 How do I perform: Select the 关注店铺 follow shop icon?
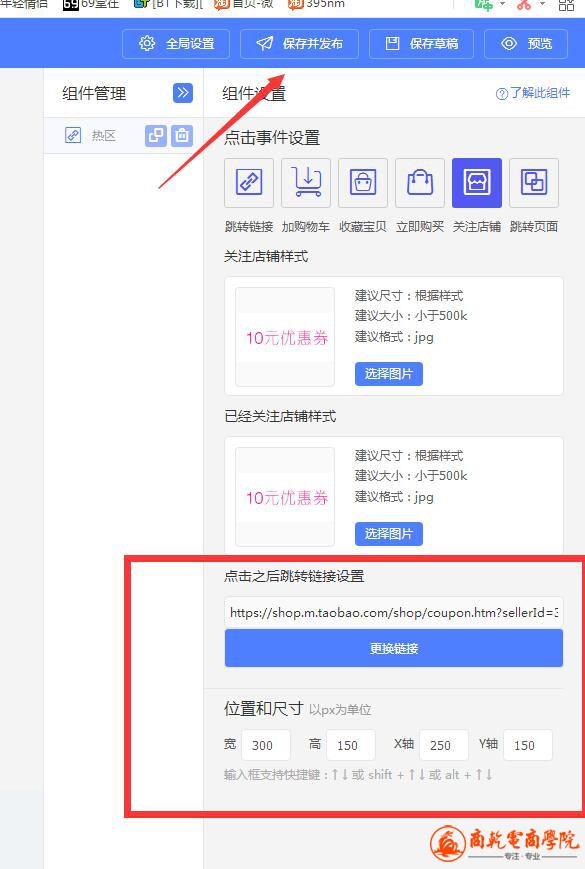[477, 182]
